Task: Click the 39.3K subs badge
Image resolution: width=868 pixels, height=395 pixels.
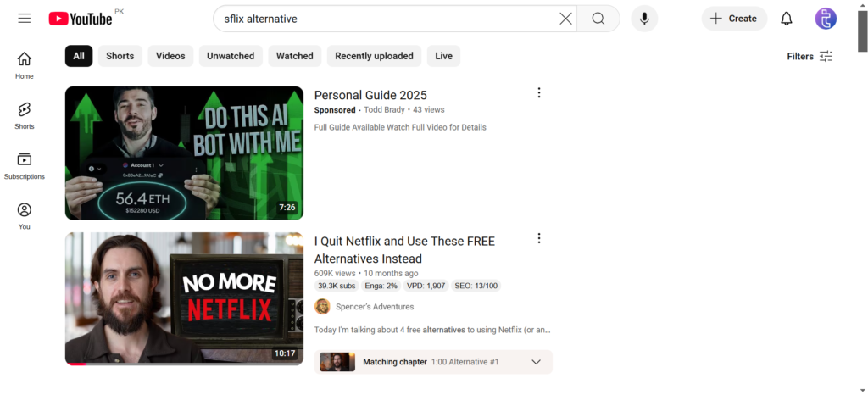Action: click(337, 286)
